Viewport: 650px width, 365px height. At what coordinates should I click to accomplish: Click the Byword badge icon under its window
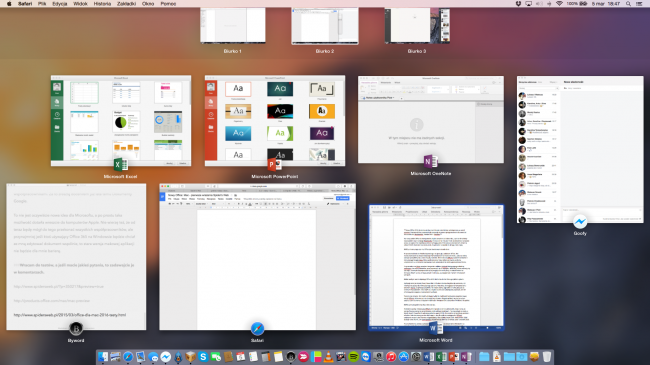tap(76, 328)
